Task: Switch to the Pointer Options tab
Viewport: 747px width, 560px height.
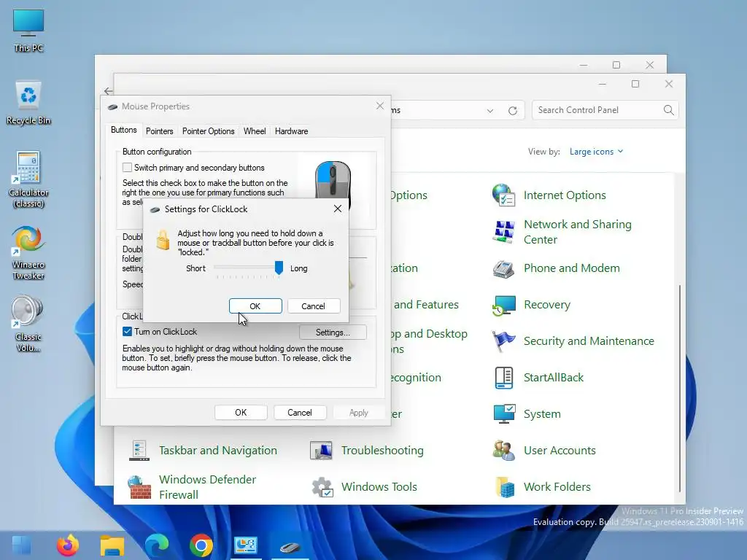Action: (x=208, y=131)
